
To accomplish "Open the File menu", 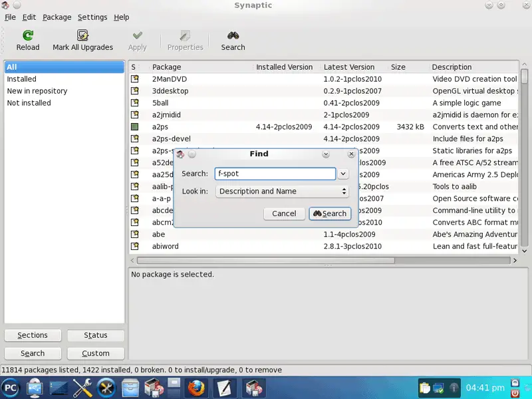I will pos(10,17).
